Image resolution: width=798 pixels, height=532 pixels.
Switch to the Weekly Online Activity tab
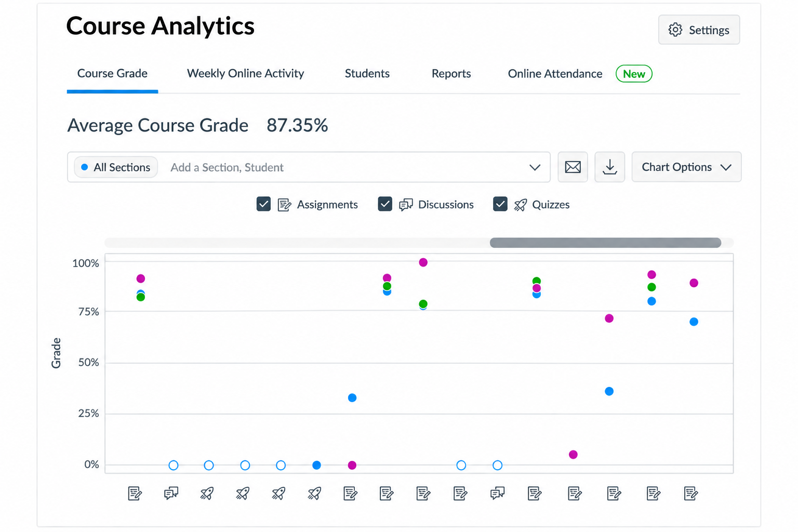coord(245,74)
